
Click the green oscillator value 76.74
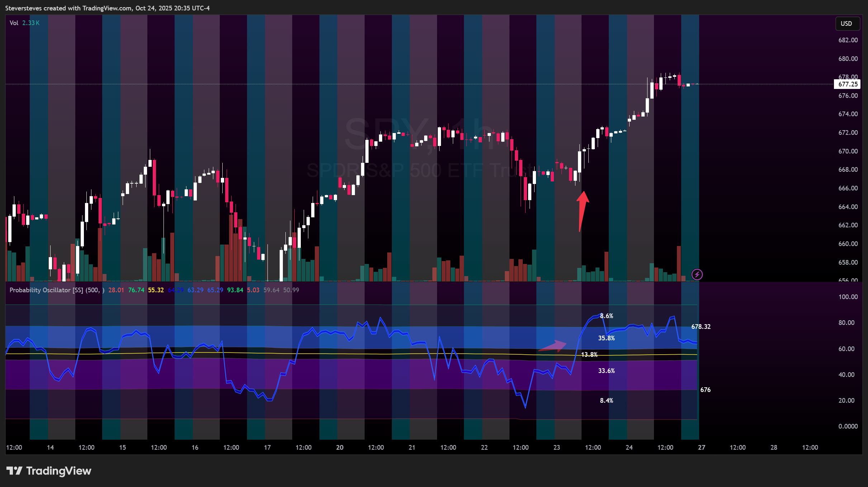136,290
